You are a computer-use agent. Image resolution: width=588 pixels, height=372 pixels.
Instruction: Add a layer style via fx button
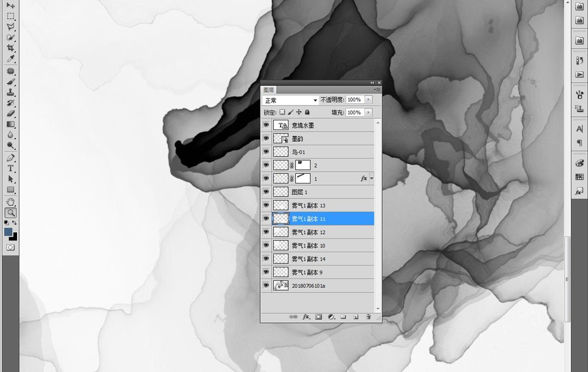pyautogui.click(x=306, y=317)
